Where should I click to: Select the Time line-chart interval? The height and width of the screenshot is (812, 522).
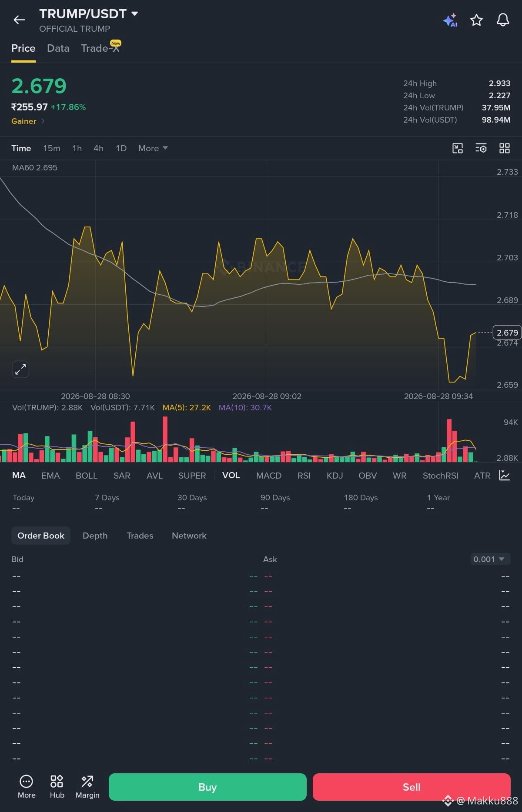[x=21, y=148]
